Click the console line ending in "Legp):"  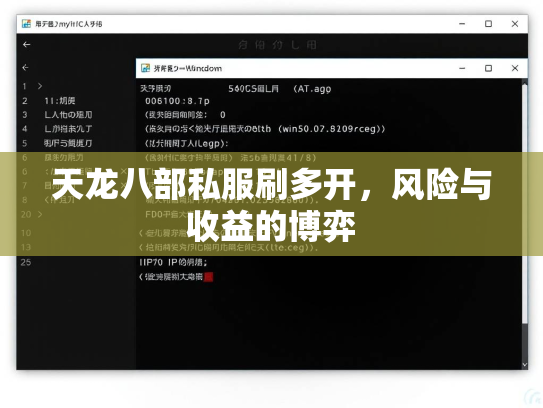[x=186, y=143]
